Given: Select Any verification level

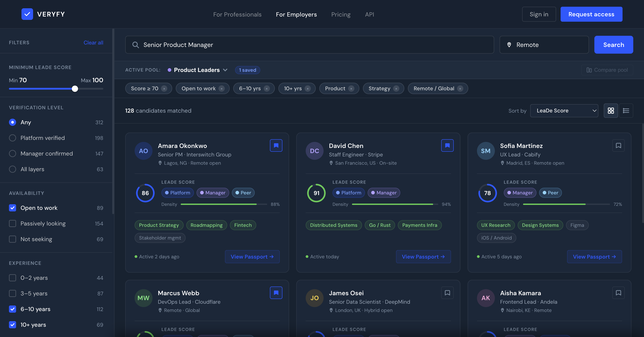Looking at the screenshot, I should (13, 122).
